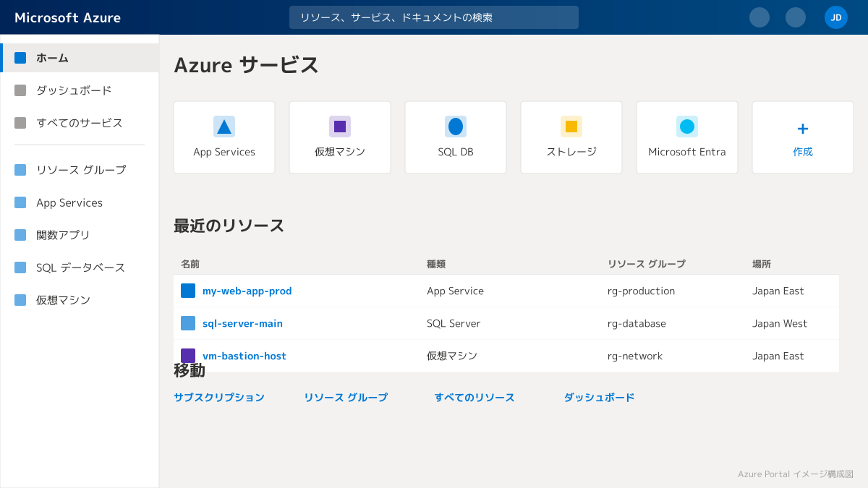
Task: Go to リソース グループ in sidebar
Action: coord(80,170)
